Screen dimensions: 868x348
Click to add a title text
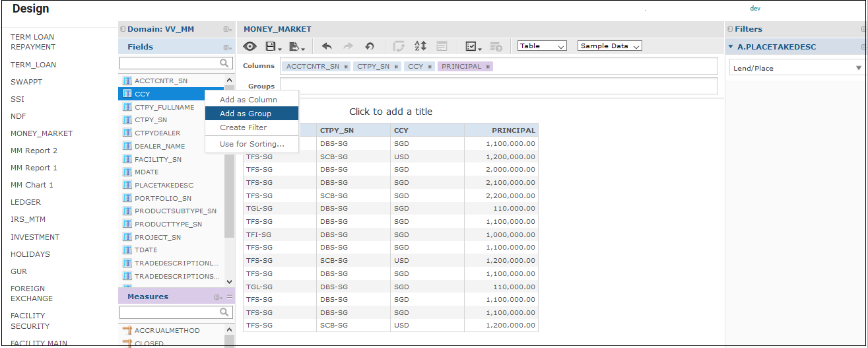(x=391, y=112)
